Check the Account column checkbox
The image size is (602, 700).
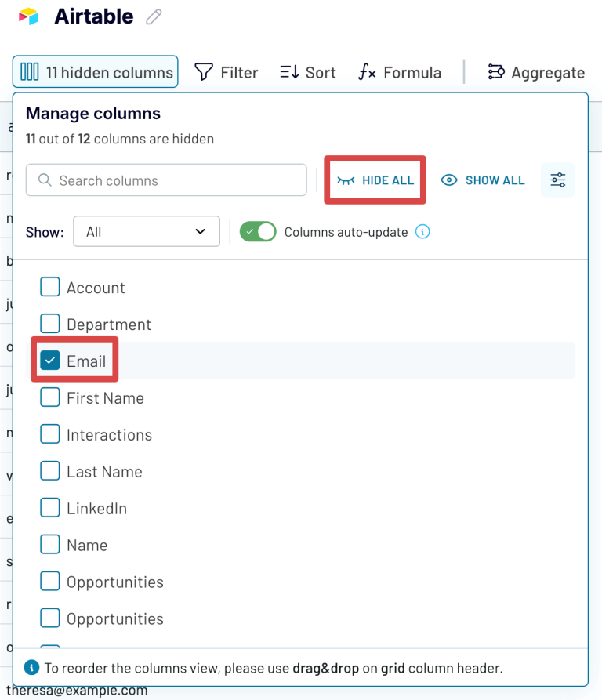click(49, 287)
